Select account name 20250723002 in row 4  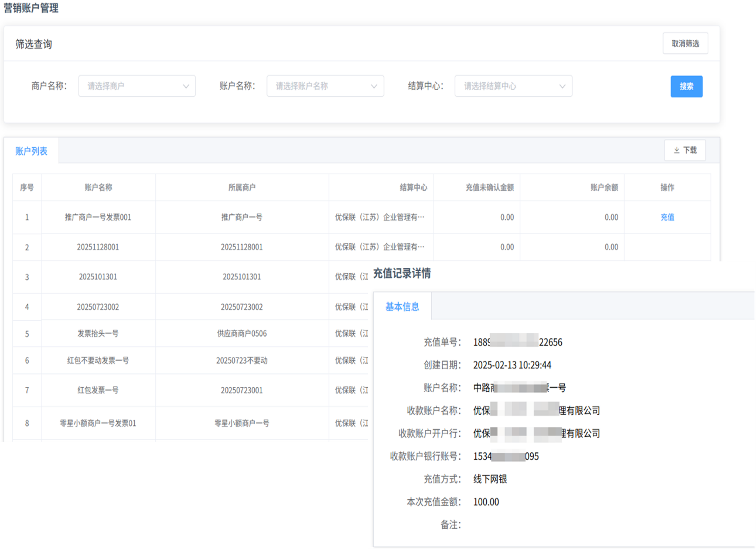[x=98, y=307]
